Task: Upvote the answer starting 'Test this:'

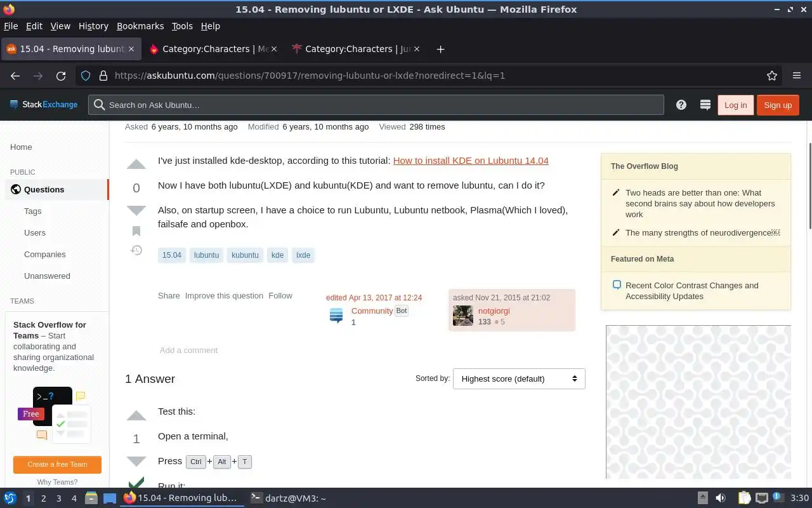Action: coord(136,415)
